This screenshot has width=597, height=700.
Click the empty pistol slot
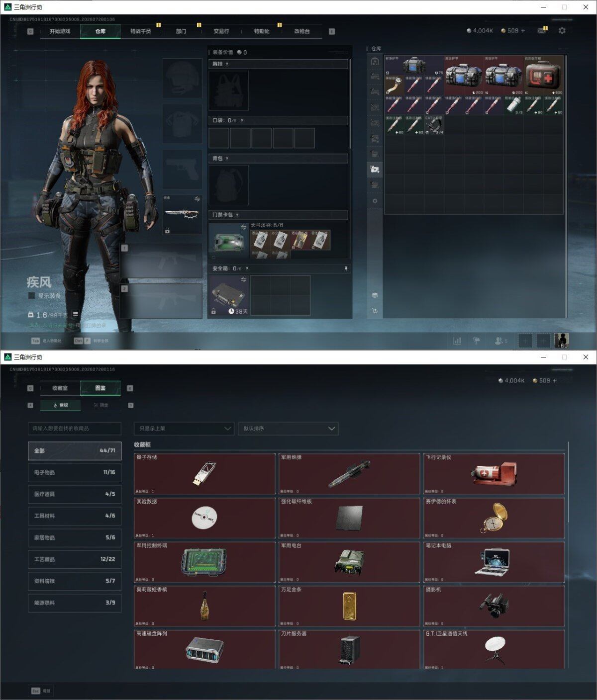pos(182,169)
